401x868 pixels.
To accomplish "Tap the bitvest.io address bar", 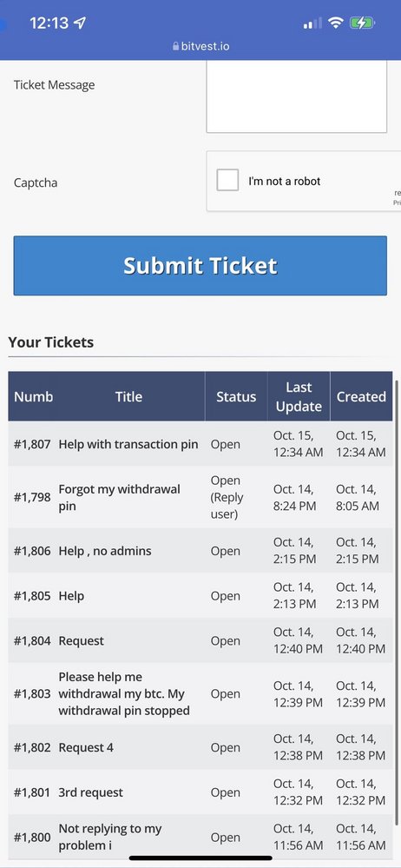I will 200,47.
